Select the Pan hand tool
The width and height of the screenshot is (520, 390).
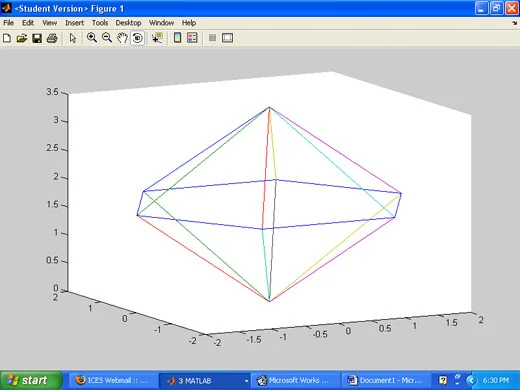122,38
